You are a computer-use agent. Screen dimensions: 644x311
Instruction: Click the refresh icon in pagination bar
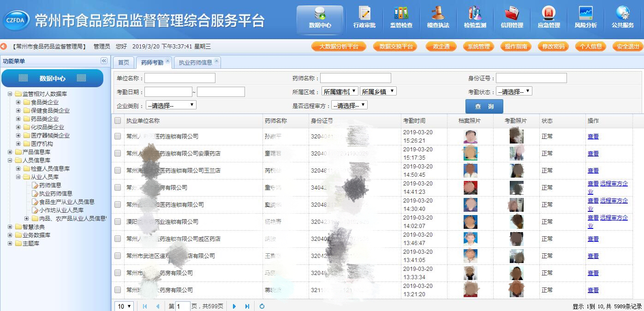coord(262,306)
